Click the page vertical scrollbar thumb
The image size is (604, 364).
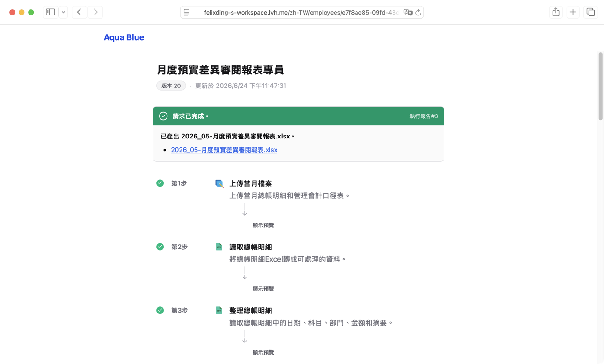[x=600, y=87]
